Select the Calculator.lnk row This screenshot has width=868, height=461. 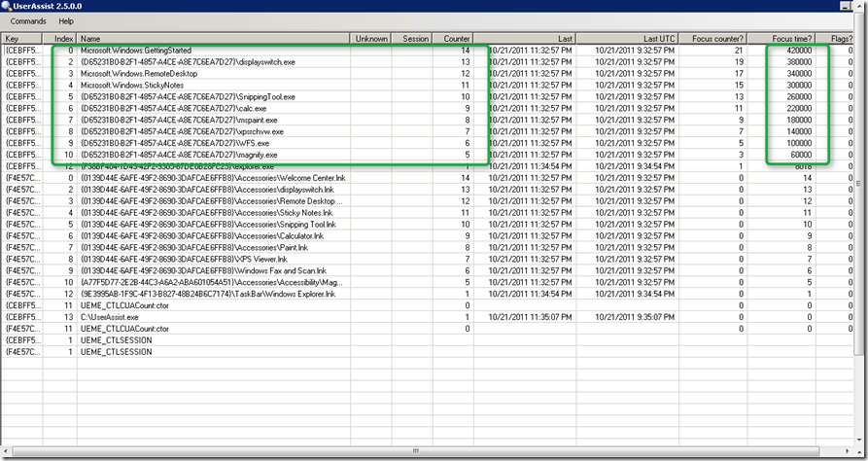coord(427,236)
